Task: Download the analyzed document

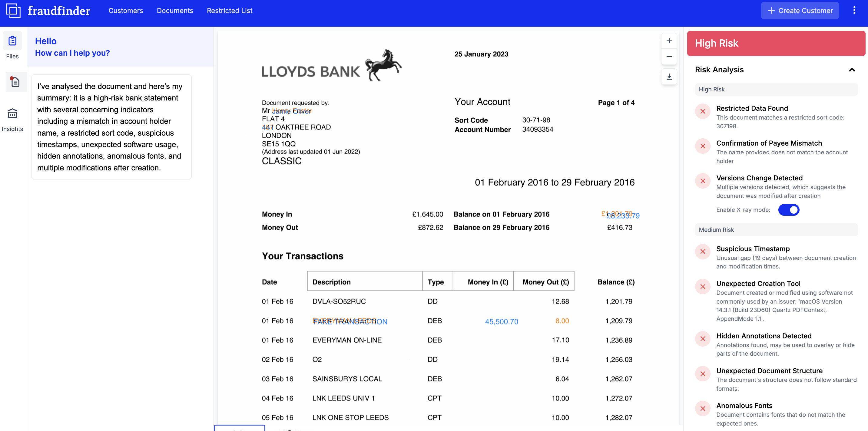Action: pyautogui.click(x=669, y=77)
